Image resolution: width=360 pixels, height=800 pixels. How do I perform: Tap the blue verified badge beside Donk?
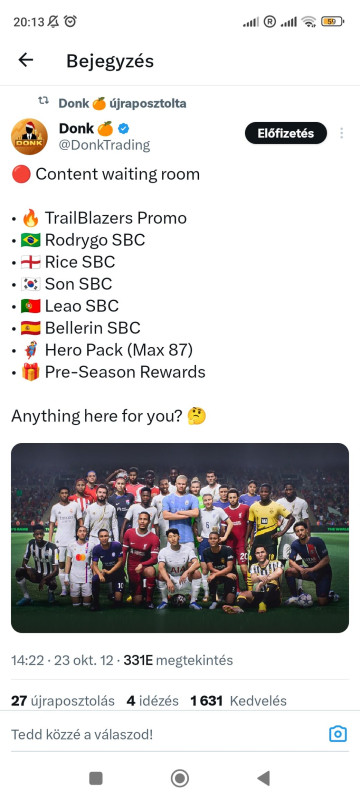(x=124, y=129)
